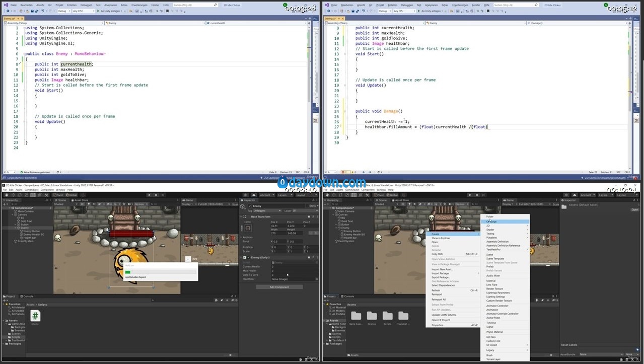Select Show in Explorer in the context menu
Screen dimensions: 644x364
click(452, 238)
